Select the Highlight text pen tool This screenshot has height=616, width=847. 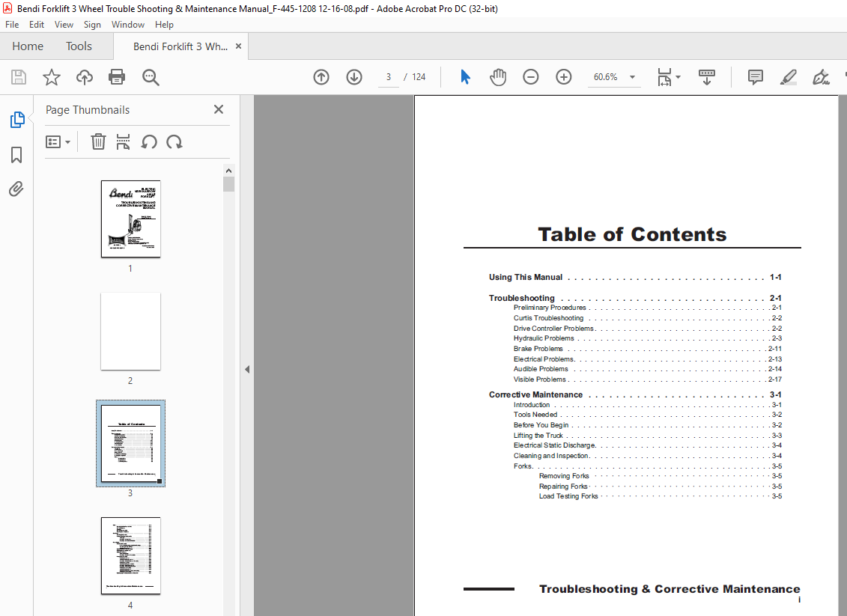(788, 77)
